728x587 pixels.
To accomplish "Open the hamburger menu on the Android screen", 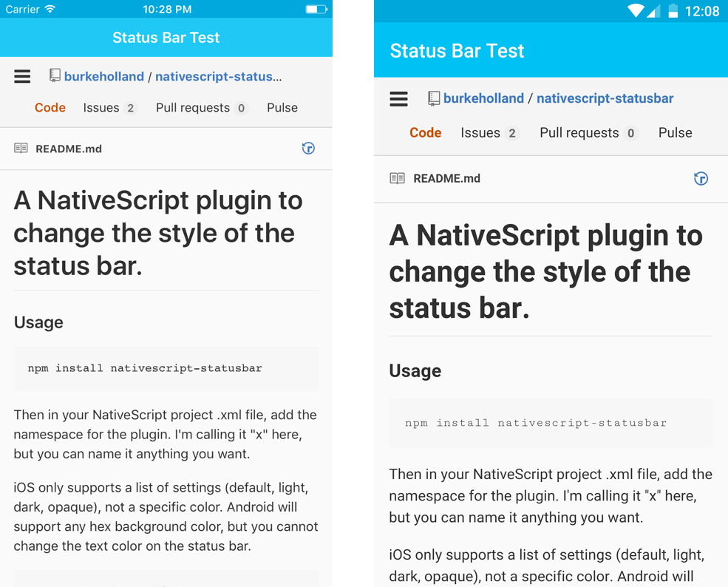I will (398, 98).
